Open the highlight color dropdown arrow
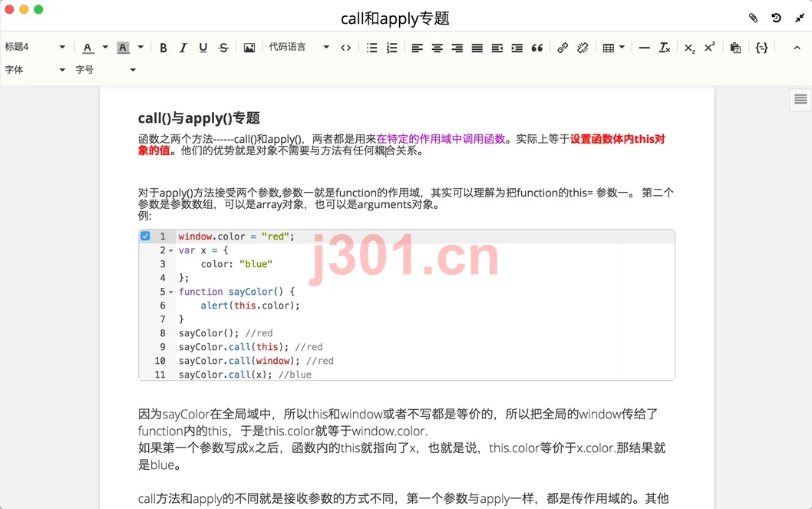Screen dimensions: 812x509 click(x=140, y=47)
